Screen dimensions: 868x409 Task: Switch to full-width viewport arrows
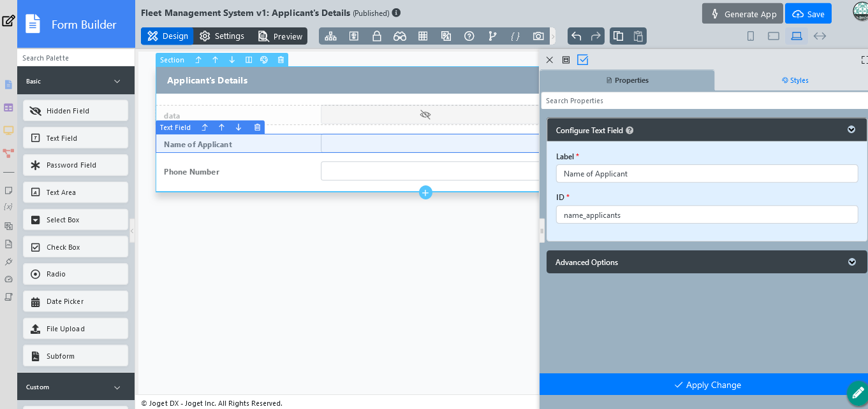pyautogui.click(x=820, y=36)
